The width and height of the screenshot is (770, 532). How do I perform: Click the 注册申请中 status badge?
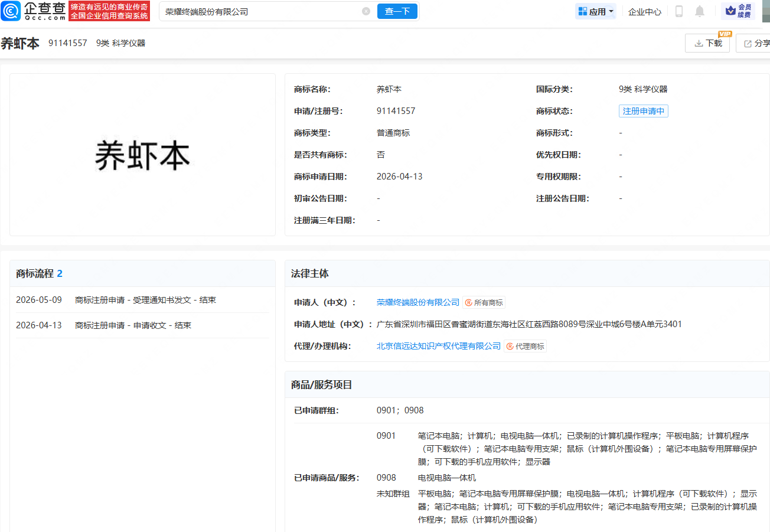click(644, 111)
